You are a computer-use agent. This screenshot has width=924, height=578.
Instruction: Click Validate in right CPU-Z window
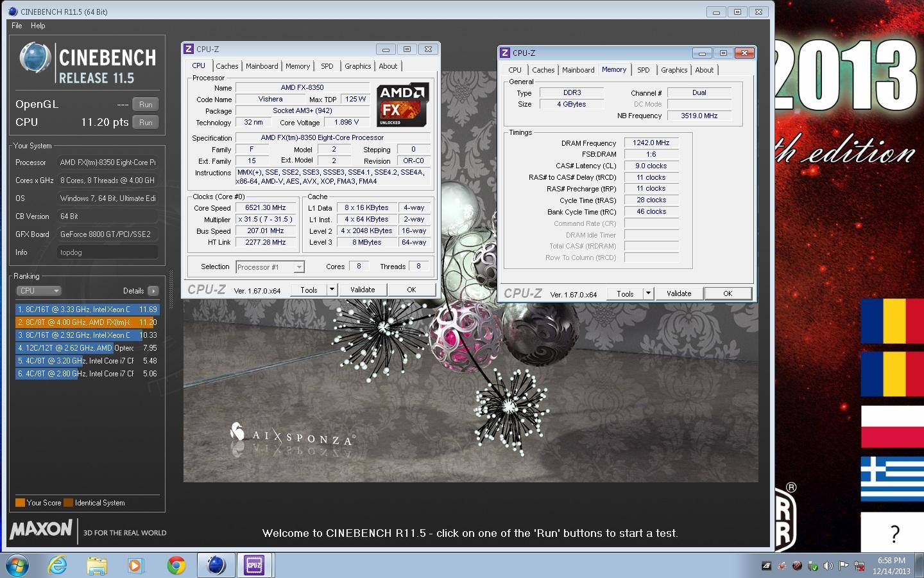click(x=679, y=293)
